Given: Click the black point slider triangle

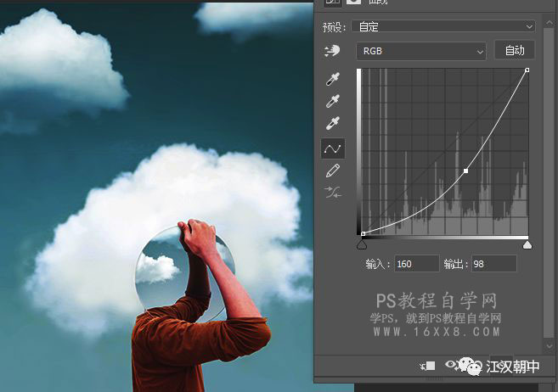Looking at the screenshot, I should click(362, 245).
